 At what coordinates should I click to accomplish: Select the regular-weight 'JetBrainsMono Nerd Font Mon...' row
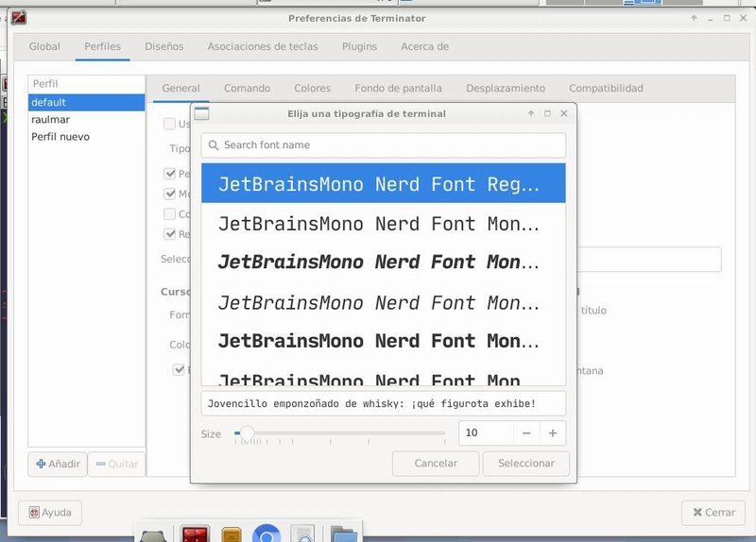coord(384,223)
